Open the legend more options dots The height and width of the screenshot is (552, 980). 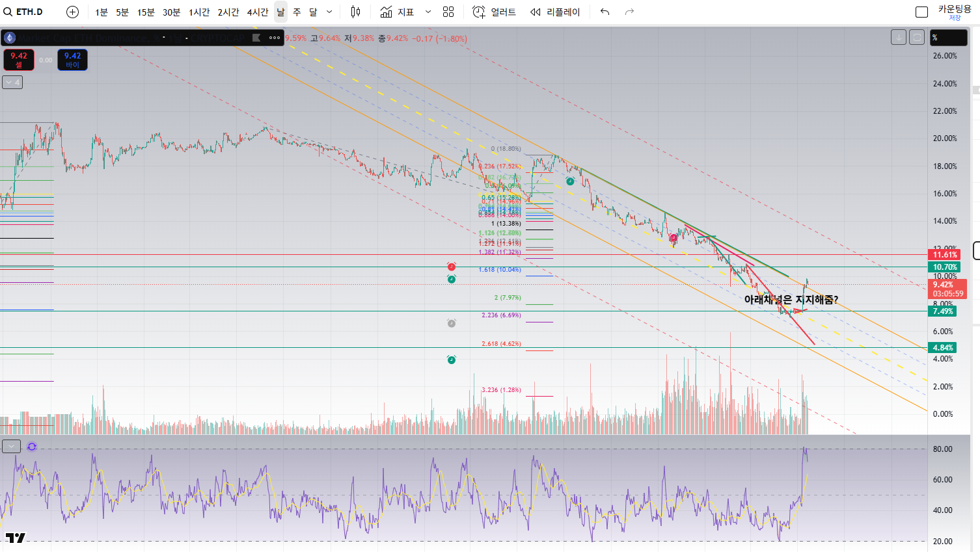[275, 38]
